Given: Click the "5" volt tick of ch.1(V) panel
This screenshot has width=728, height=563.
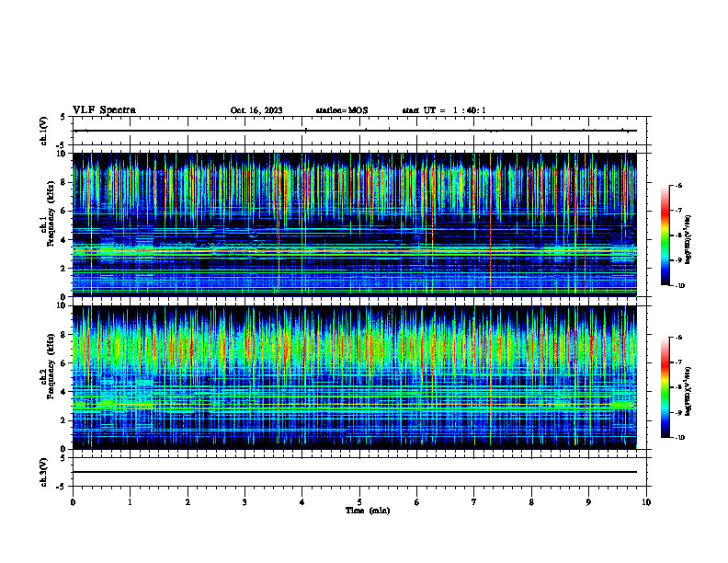Looking at the screenshot, I should [63, 118].
